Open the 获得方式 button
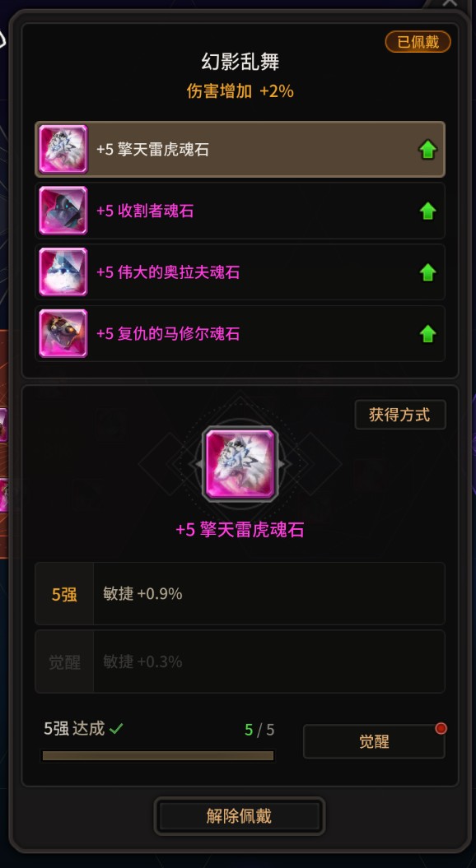 pos(400,415)
